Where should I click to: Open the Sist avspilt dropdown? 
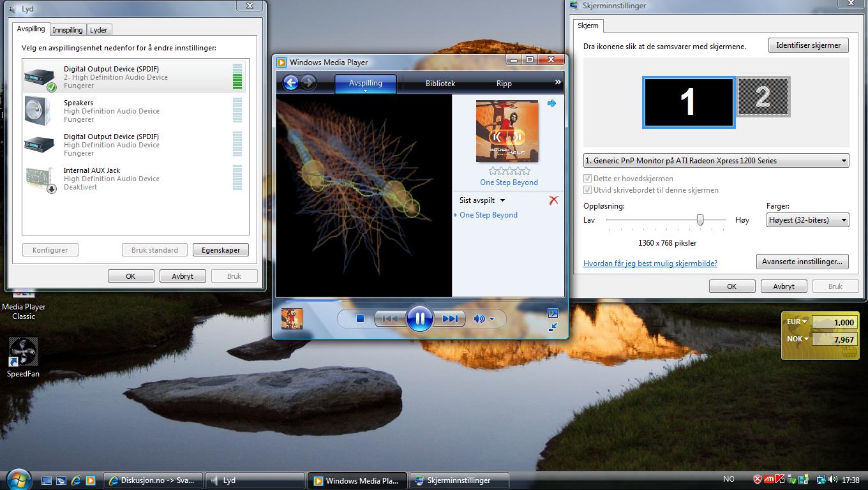(x=482, y=200)
